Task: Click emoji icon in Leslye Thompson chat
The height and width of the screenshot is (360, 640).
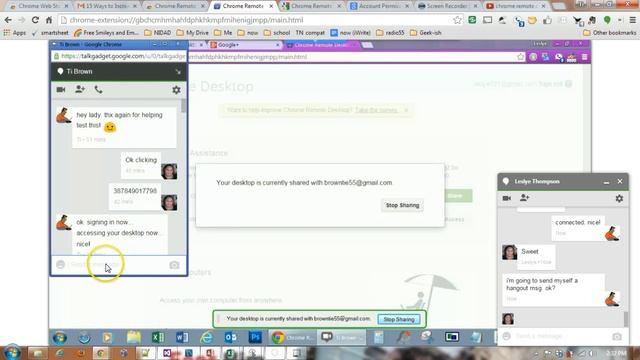Action: point(507,336)
